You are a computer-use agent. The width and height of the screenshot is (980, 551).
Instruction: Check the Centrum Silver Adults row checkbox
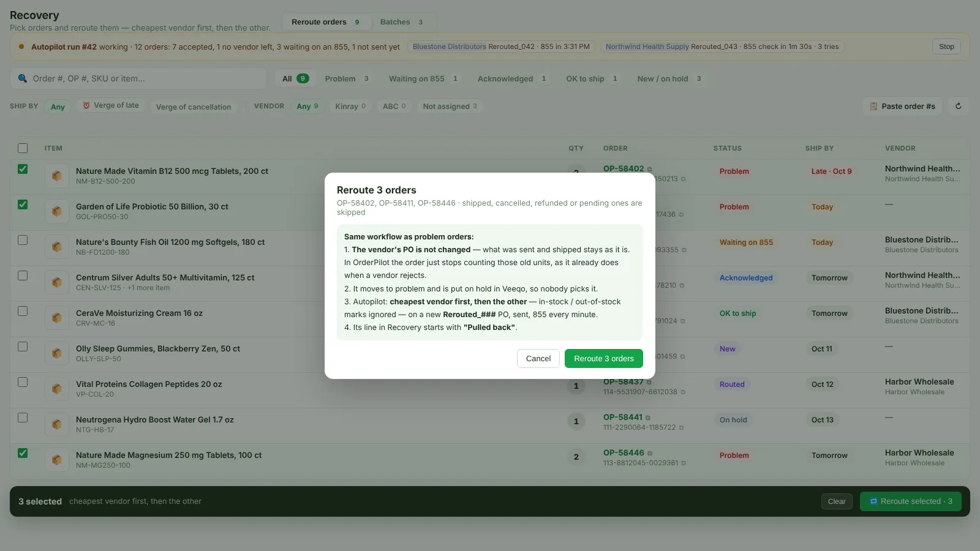23,275
